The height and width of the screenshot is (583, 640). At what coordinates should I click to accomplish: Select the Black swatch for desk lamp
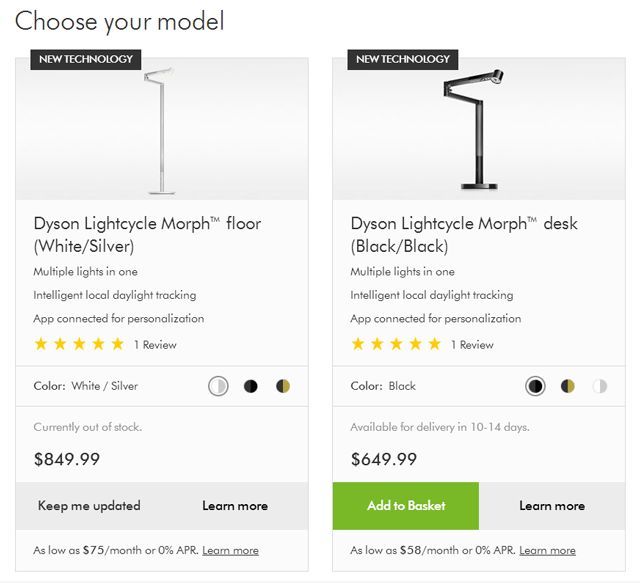coord(535,386)
